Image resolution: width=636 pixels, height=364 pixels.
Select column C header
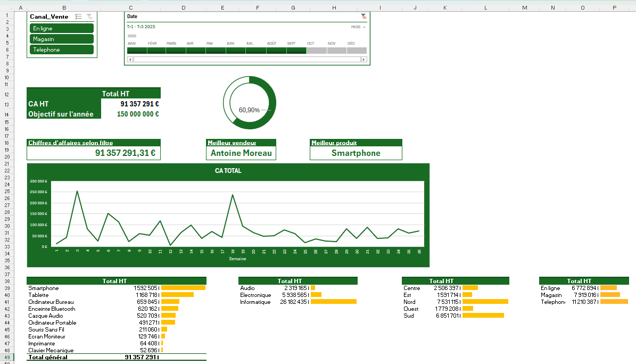[x=131, y=8]
